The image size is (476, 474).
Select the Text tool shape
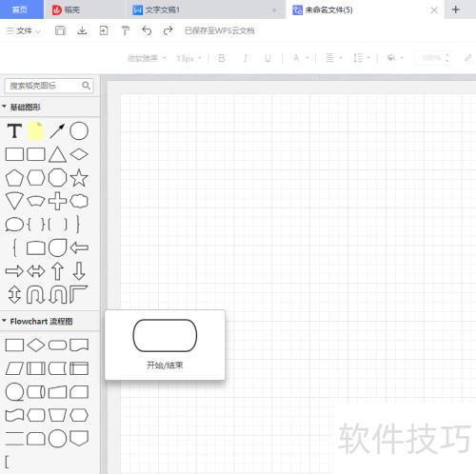[x=14, y=130]
